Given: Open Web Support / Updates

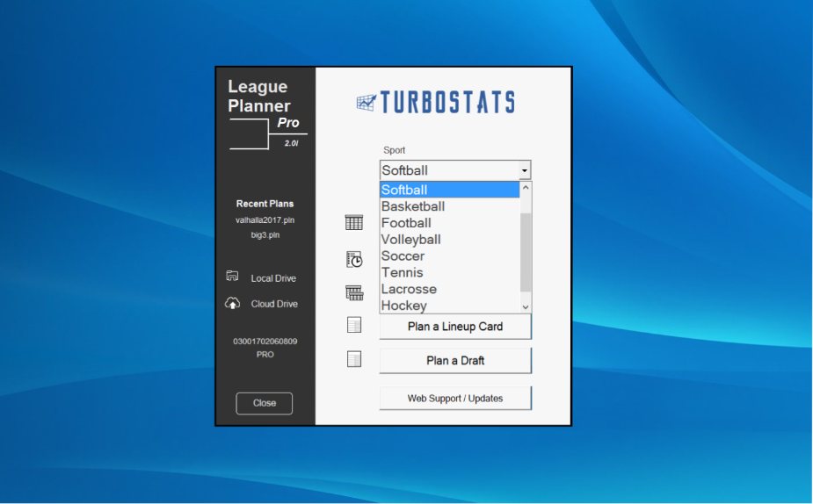Looking at the screenshot, I should coord(455,399).
